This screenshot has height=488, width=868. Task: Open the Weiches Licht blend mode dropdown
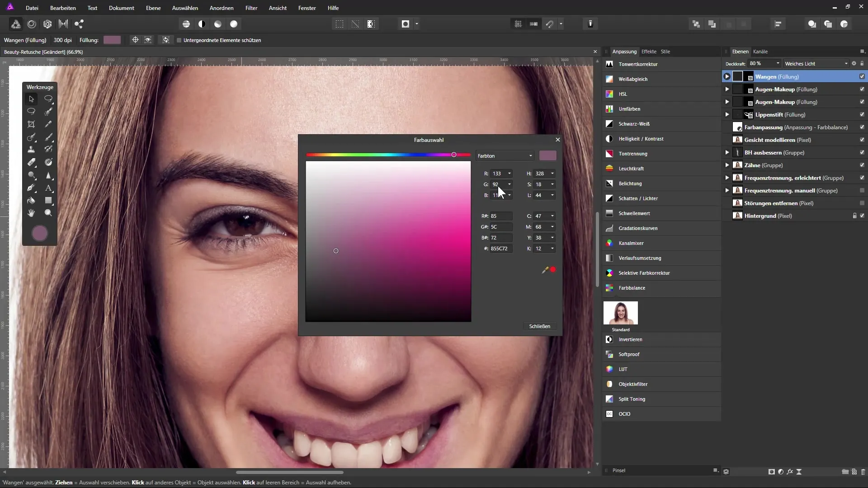point(816,64)
